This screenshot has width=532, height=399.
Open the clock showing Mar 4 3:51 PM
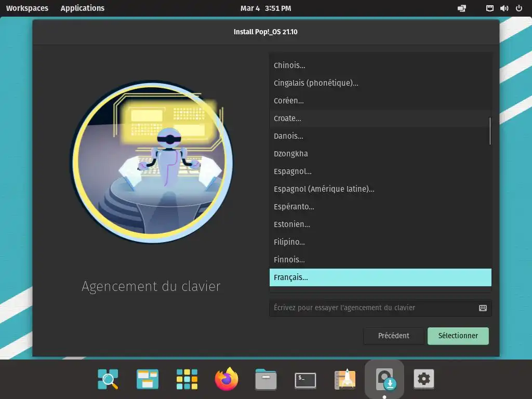pos(265,8)
